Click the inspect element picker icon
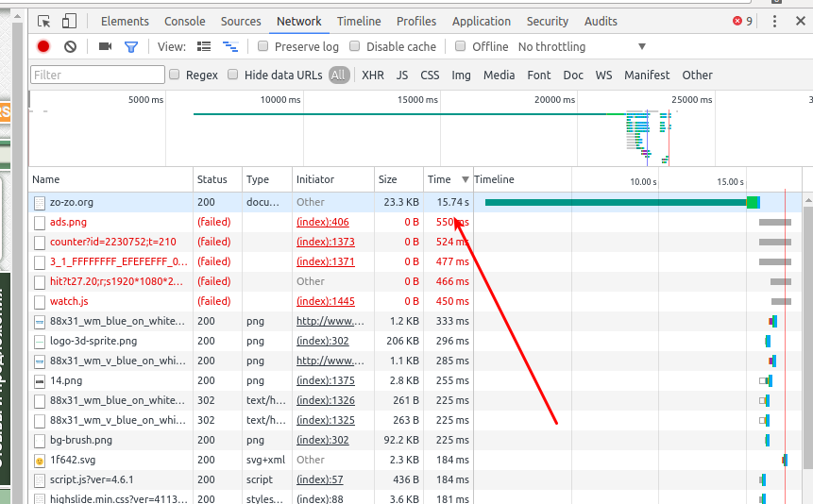The image size is (813, 504). pyautogui.click(x=43, y=21)
